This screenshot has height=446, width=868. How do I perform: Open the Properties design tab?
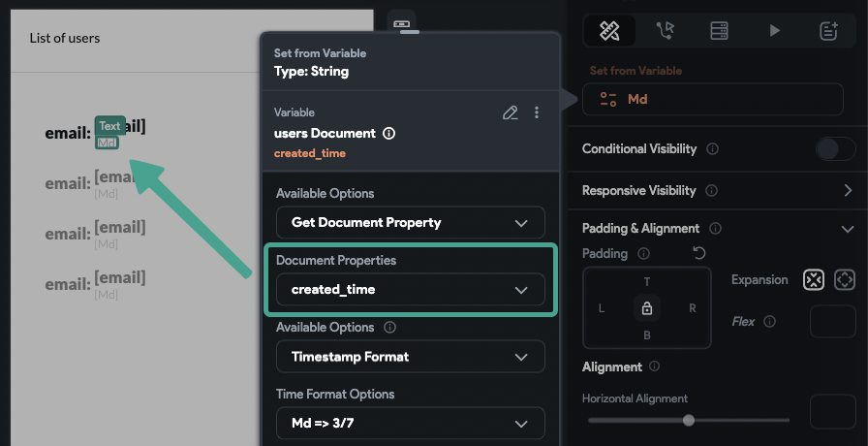[609, 30]
